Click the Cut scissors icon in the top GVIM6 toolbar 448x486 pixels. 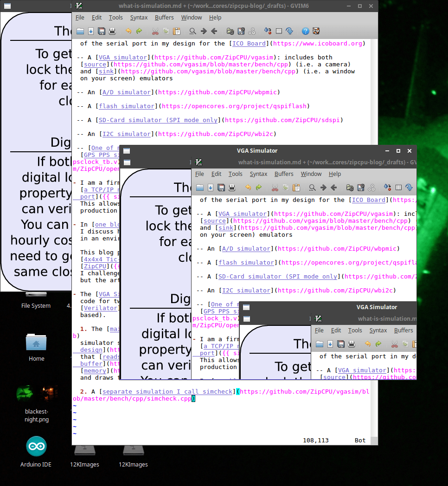coord(155,31)
